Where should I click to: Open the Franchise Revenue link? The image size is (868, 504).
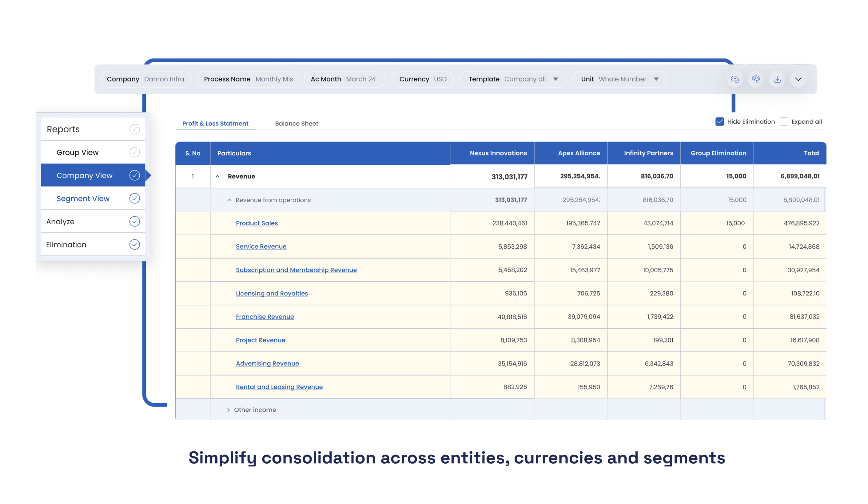pos(265,317)
